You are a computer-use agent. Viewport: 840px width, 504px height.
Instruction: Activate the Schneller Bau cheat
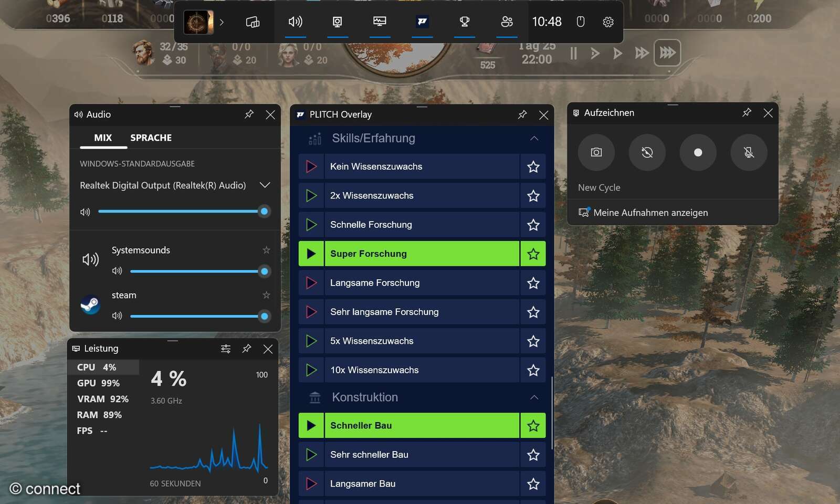[x=311, y=425]
